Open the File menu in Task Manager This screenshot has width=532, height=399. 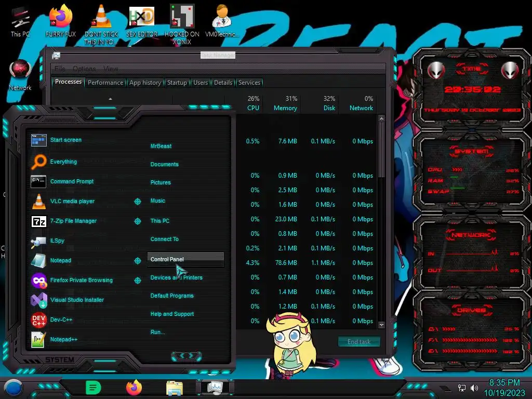[60, 69]
